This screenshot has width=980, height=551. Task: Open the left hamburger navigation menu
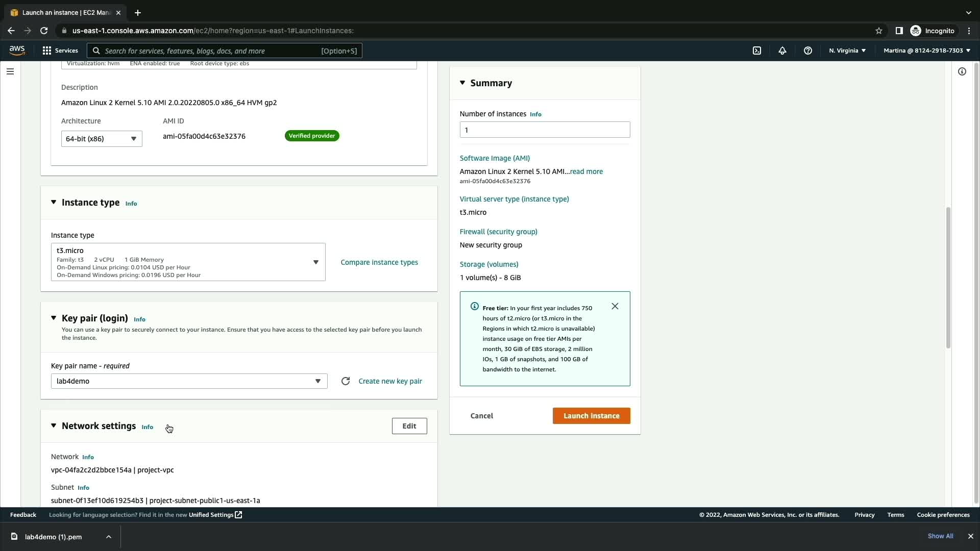tap(10, 71)
